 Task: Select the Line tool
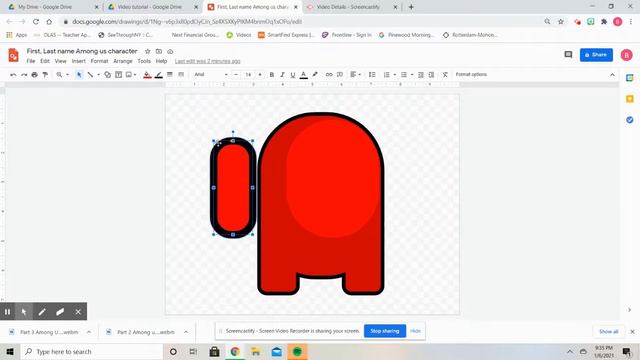pos(90,75)
